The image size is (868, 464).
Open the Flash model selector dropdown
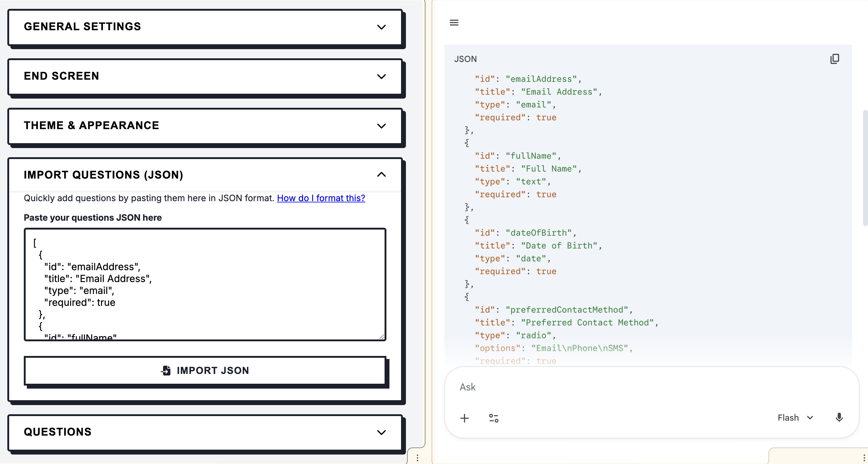795,418
